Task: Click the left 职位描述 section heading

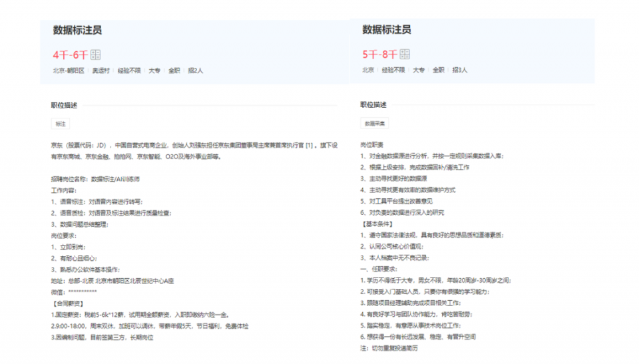Action: click(x=64, y=106)
